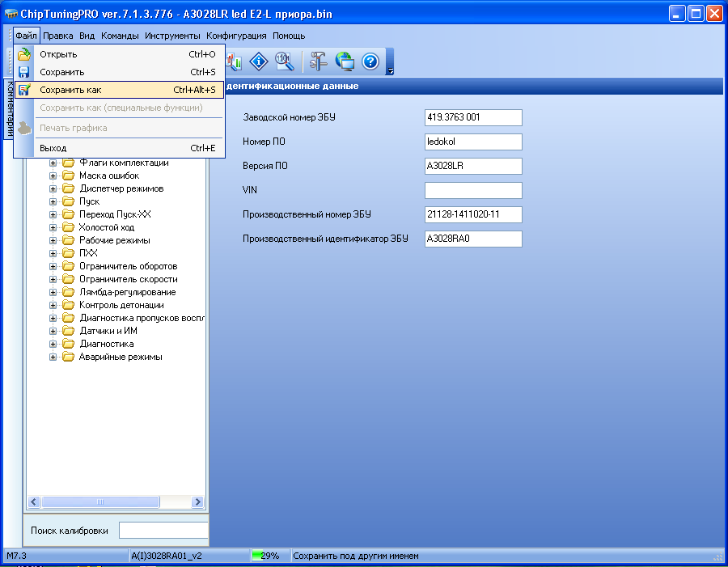
Task: Select Сохранить как menu entry
Action: (x=120, y=90)
